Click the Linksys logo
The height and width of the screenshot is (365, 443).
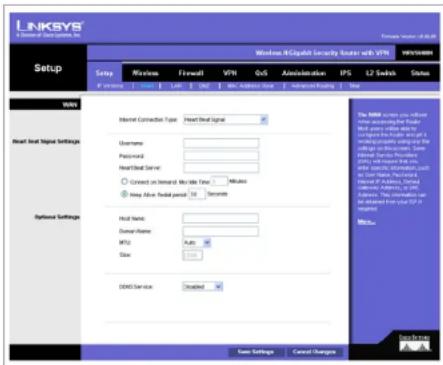50,29
